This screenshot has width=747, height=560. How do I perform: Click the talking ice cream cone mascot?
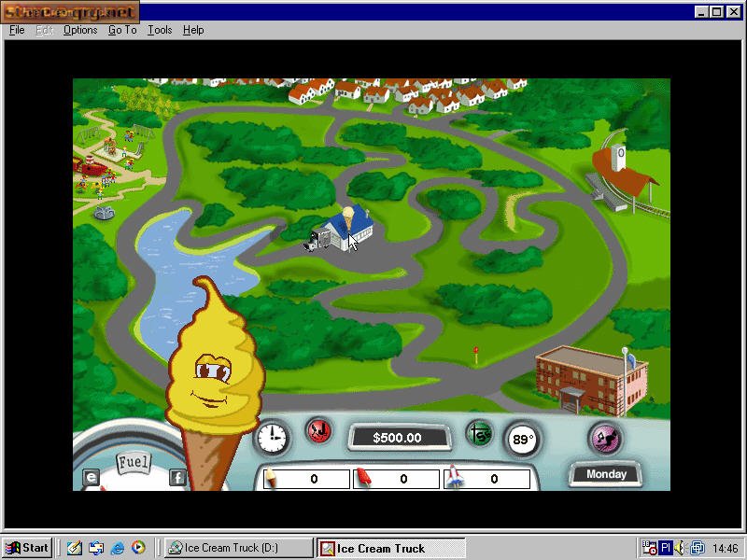pos(215,381)
